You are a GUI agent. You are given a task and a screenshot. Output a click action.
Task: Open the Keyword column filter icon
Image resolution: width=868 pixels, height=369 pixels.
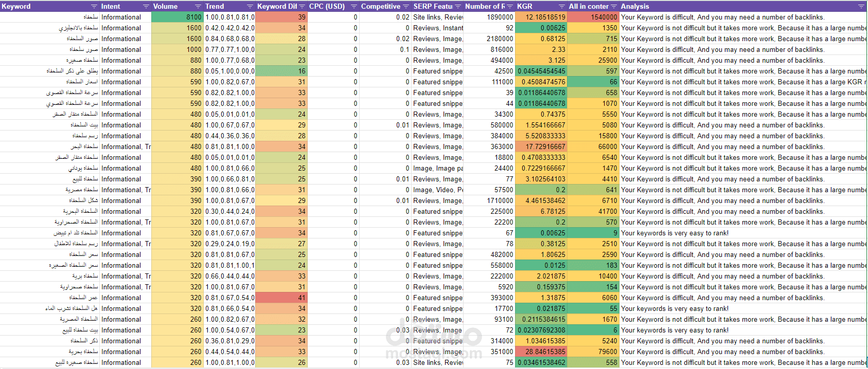coord(94,6)
